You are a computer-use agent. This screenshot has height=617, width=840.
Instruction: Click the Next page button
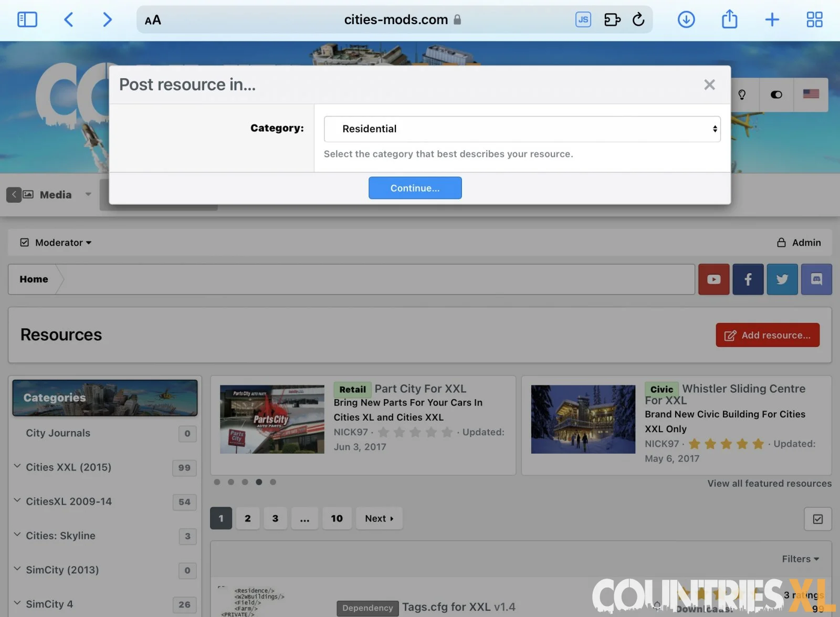(x=379, y=519)
